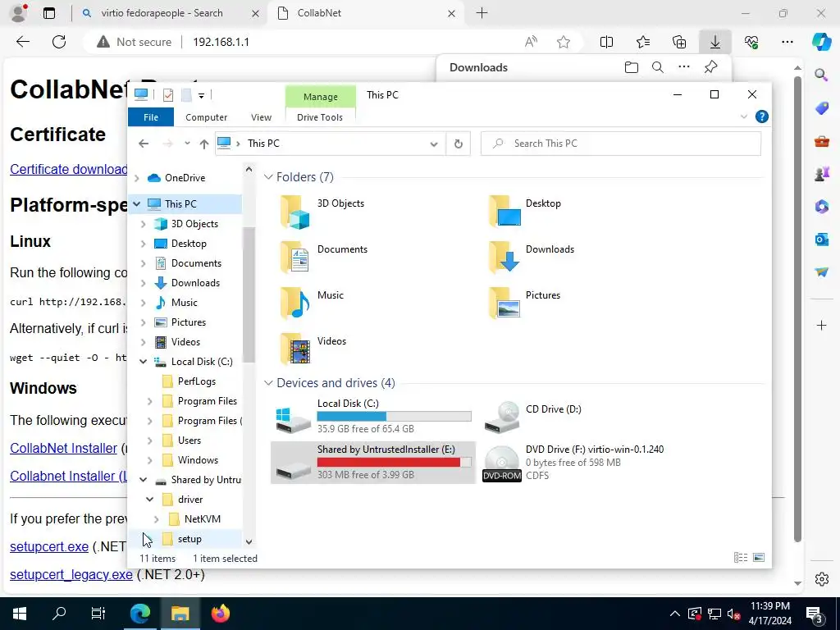840x630 pixels.
Task: Select the setup folder in tree
Action: click(189, 539)
